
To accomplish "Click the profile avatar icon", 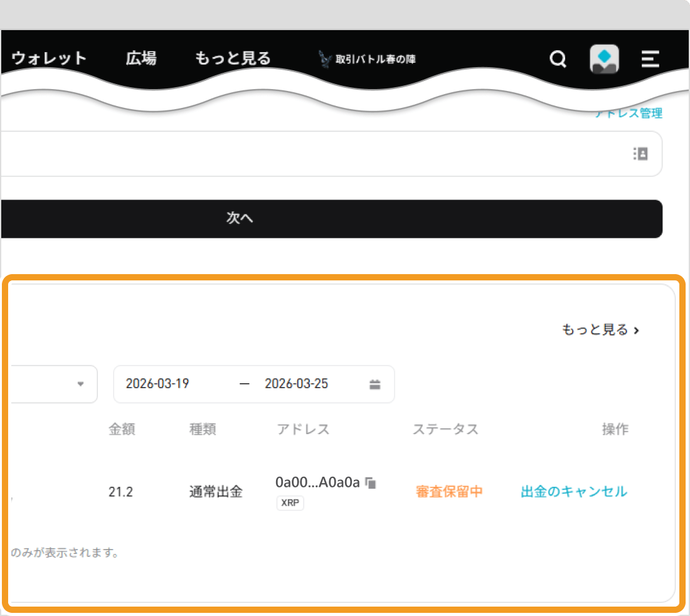I will 603,58.
